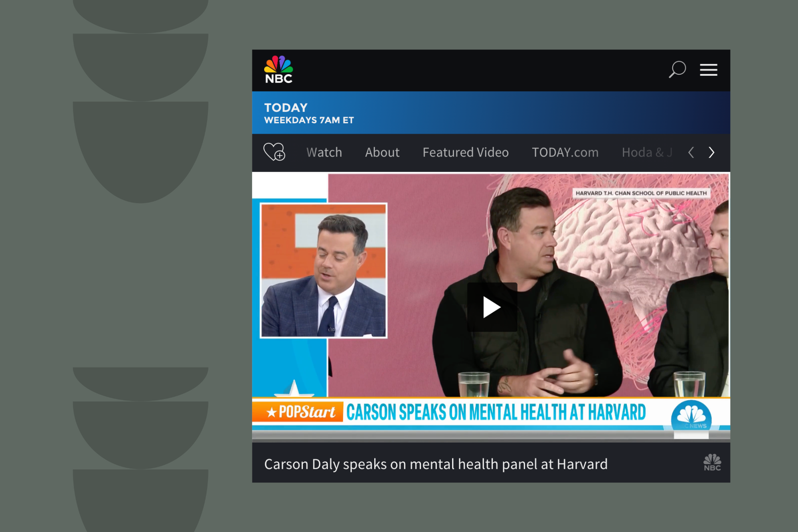Go to the TODAY.com tab

(565, 152)
